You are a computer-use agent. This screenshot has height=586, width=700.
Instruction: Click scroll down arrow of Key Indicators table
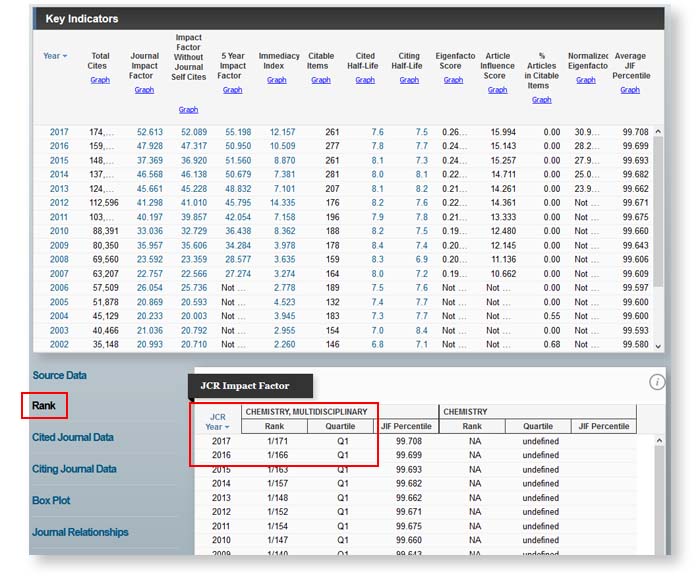tap(658, 346)
